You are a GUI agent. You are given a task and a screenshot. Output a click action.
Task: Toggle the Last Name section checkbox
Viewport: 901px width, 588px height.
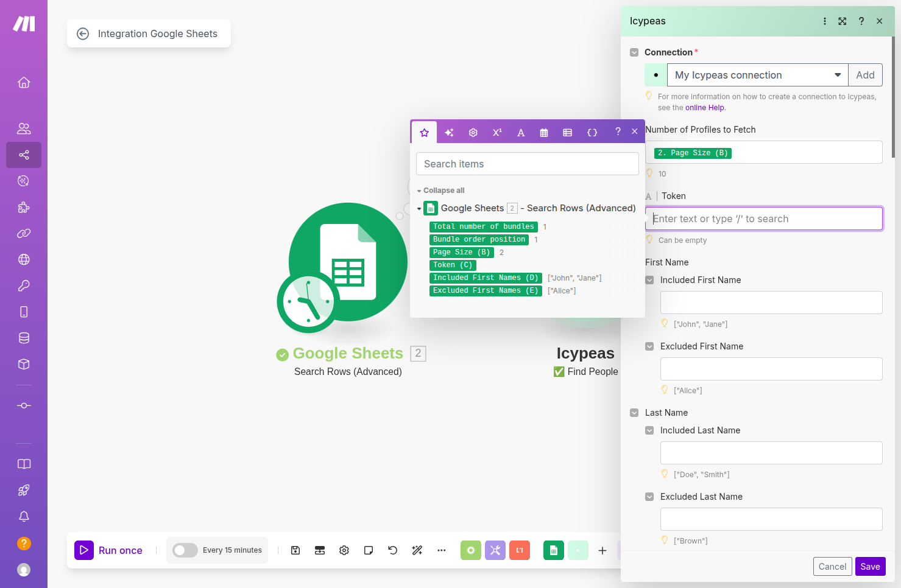click(x=634, y=413)
